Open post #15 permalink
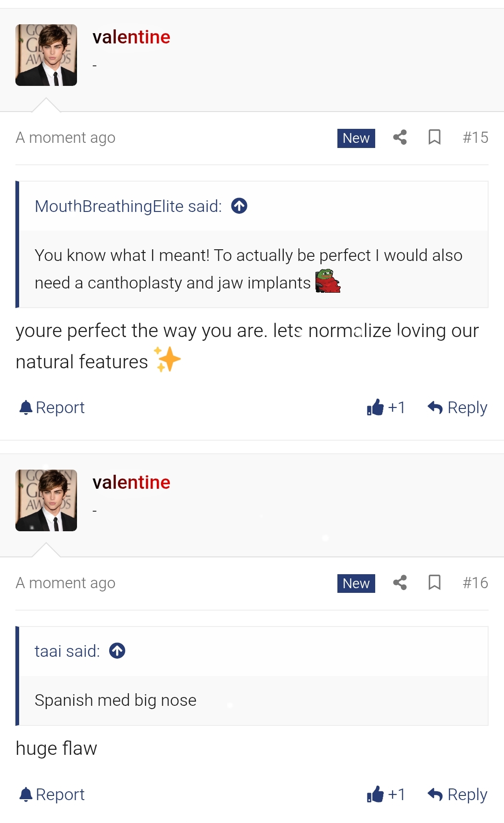This screenshot has width=504, height=823. pos(475,137)
